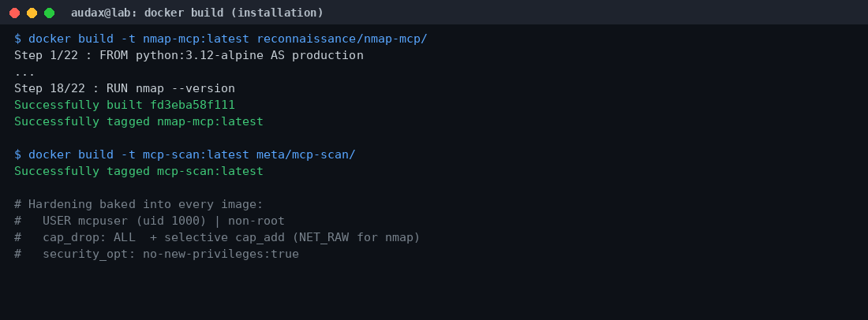Click the 'Successfully tagged mcp-scan:latest' line
Image resolution: width=868 pixels, height=320 pixels.
[139, 171]
